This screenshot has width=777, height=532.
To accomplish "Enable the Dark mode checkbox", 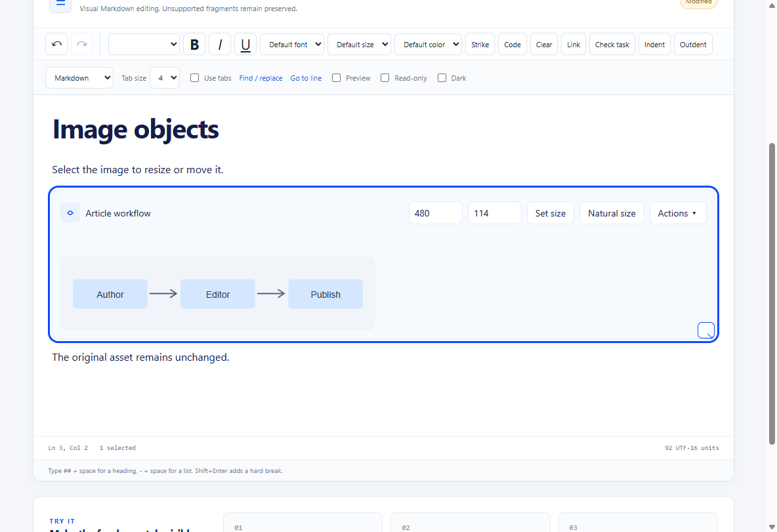I will pos(442,78).
